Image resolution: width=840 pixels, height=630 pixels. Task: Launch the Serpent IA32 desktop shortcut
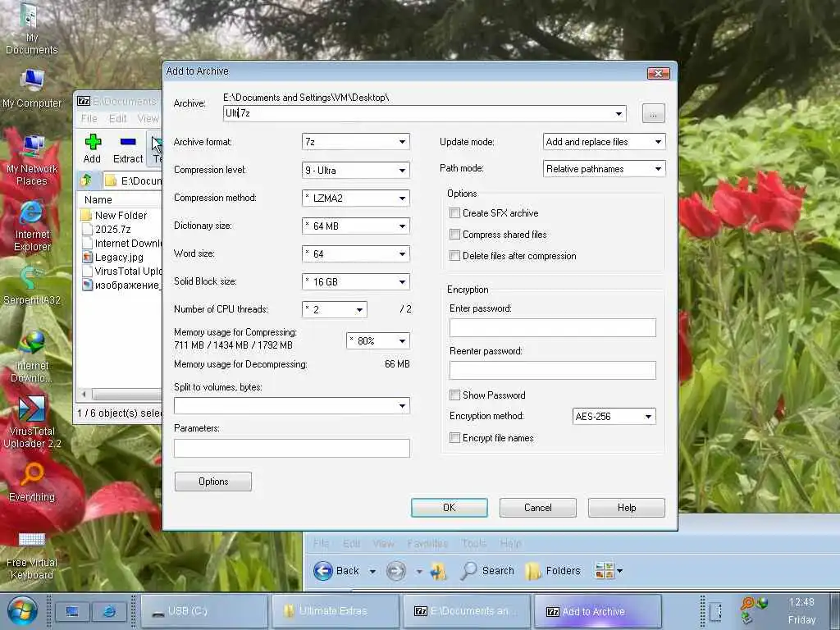point(32,285)
